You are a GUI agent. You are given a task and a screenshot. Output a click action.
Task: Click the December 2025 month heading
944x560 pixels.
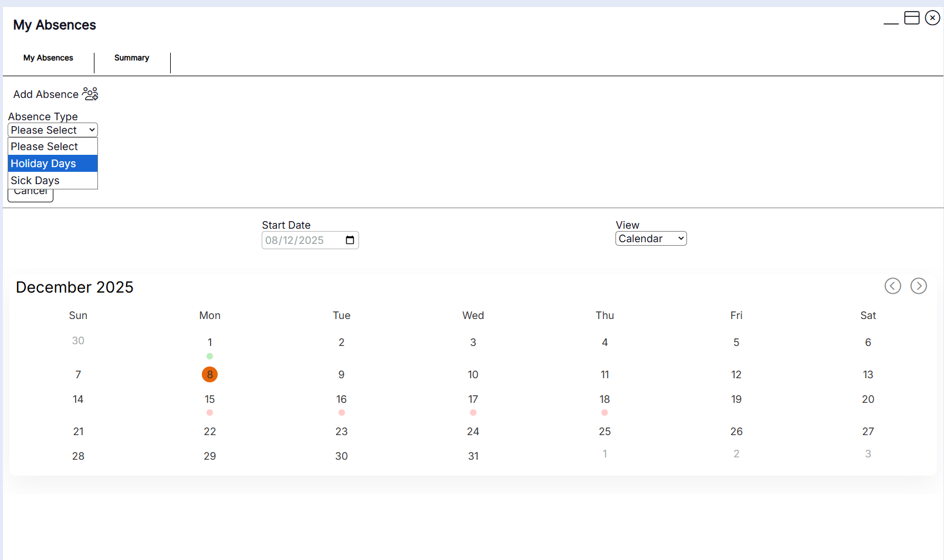pos(75,287)
